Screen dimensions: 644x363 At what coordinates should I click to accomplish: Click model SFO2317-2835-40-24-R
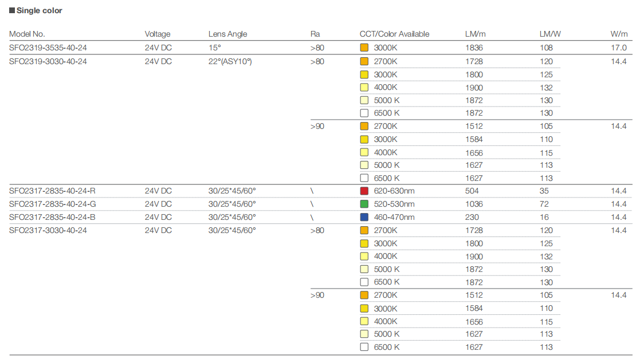click(x=52, y=191)
